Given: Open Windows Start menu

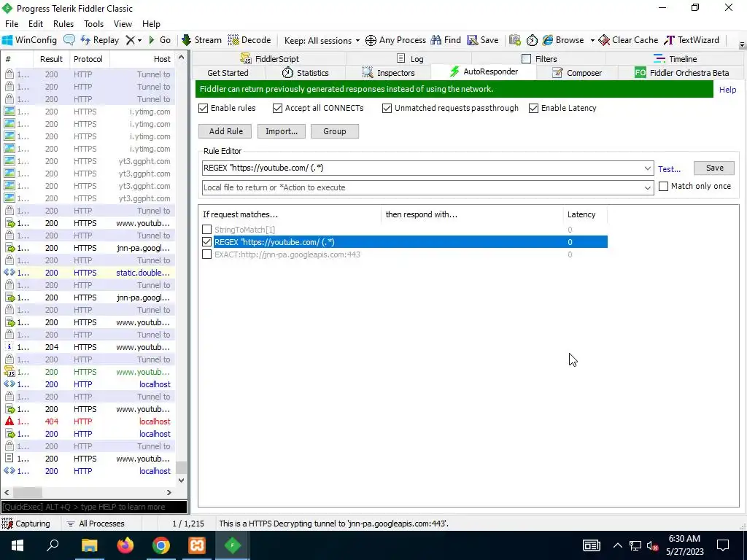Looking at the screenshot, I should [18, 545].
